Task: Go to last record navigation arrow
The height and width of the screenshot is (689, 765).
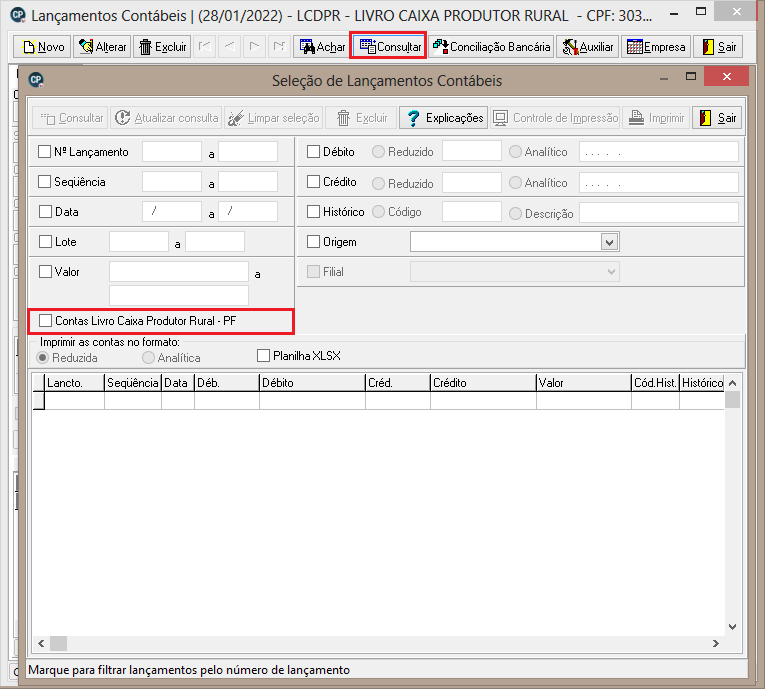Action: tap(279, 47)
